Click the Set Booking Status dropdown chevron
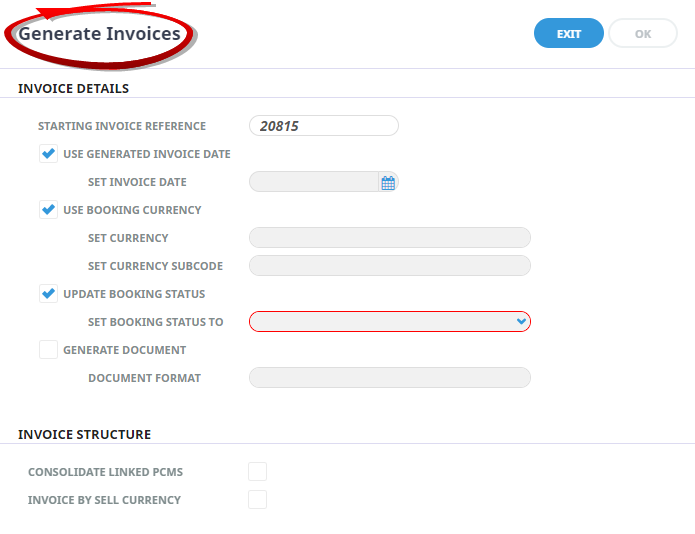This screenshot has height=534, width=695. tap(521, 322)
